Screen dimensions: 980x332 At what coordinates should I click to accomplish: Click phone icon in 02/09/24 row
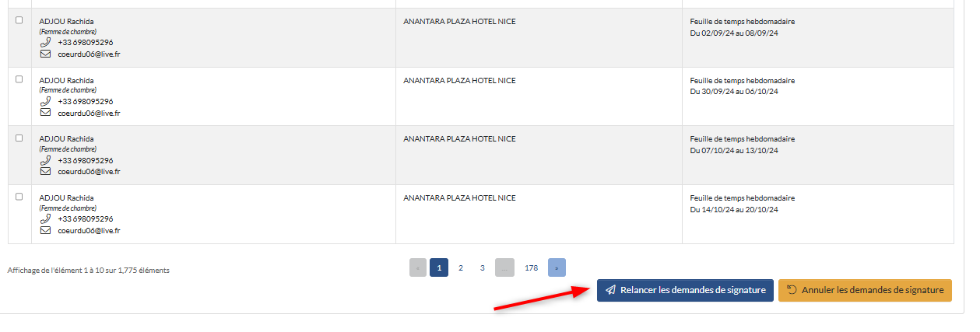pos(45,42)
